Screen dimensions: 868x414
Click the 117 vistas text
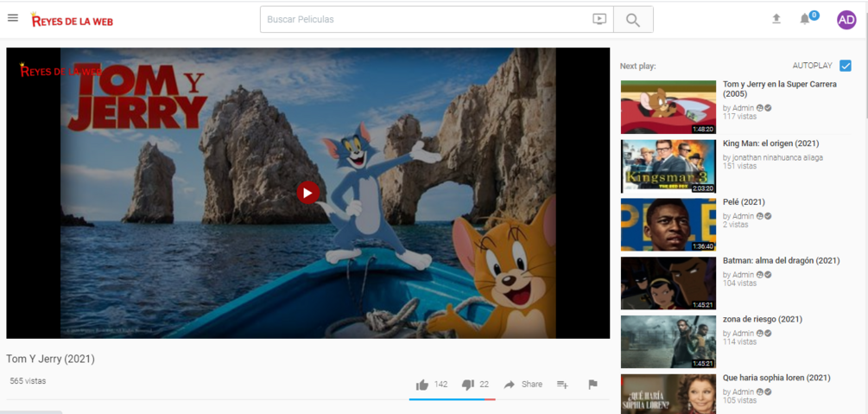tap(739, 117)
